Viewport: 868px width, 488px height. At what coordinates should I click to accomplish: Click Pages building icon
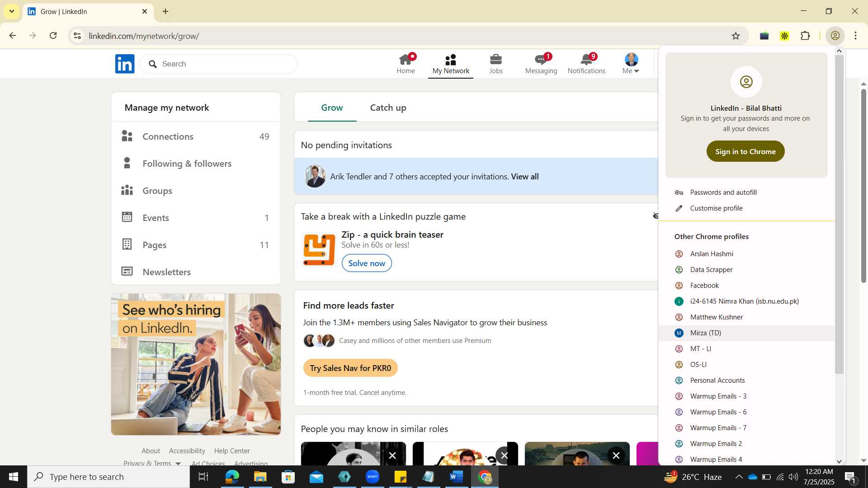tap(127, 244)
